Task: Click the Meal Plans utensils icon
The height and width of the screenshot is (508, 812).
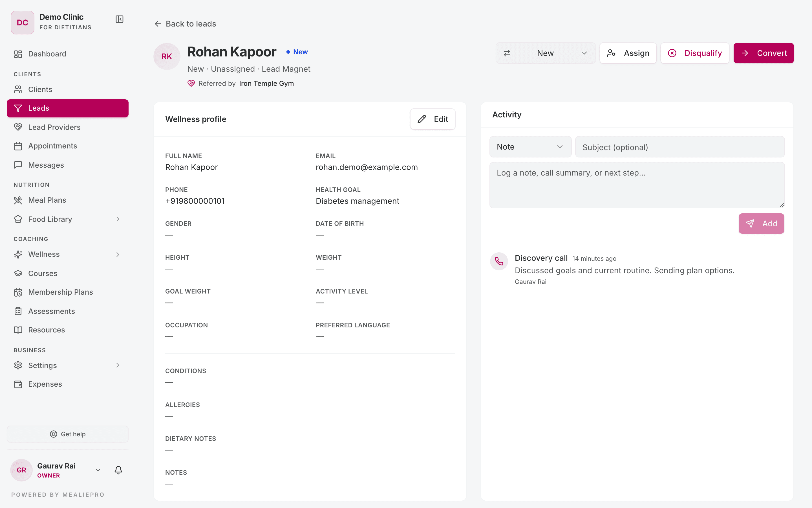Action: click(x=18, y=200)
